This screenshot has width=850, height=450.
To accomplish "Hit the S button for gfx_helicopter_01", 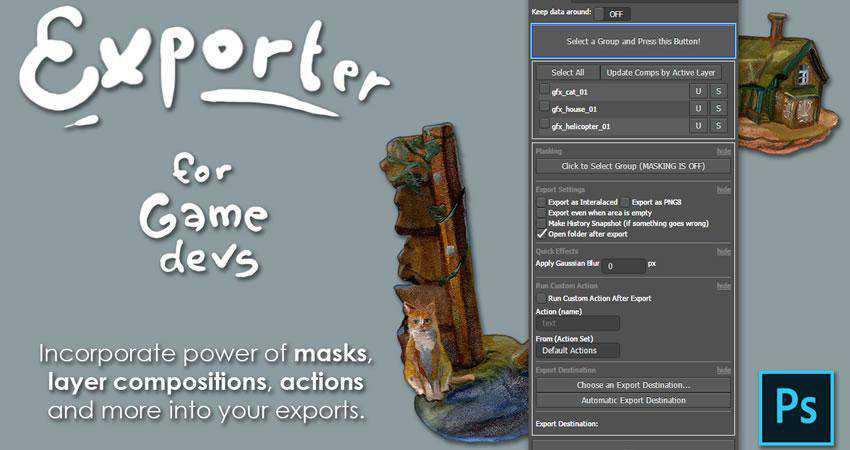I will (718, 126).
